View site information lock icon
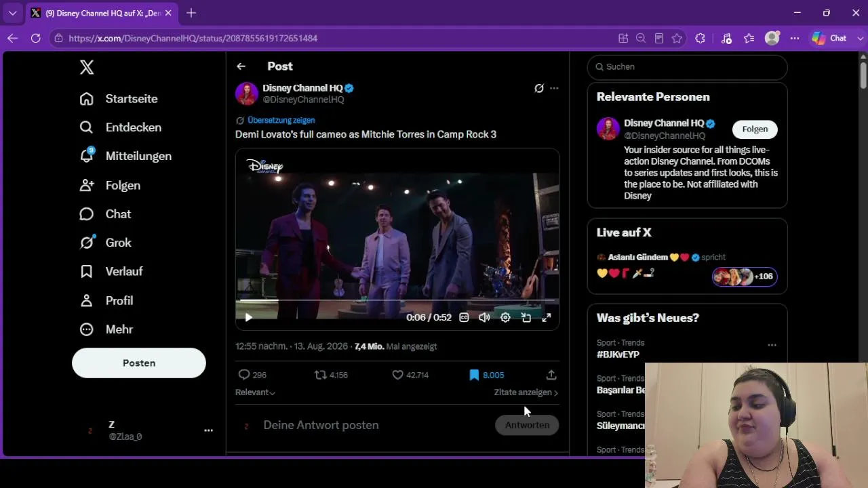This screenshot has height=488, width=868. click(x=59, y=39)
